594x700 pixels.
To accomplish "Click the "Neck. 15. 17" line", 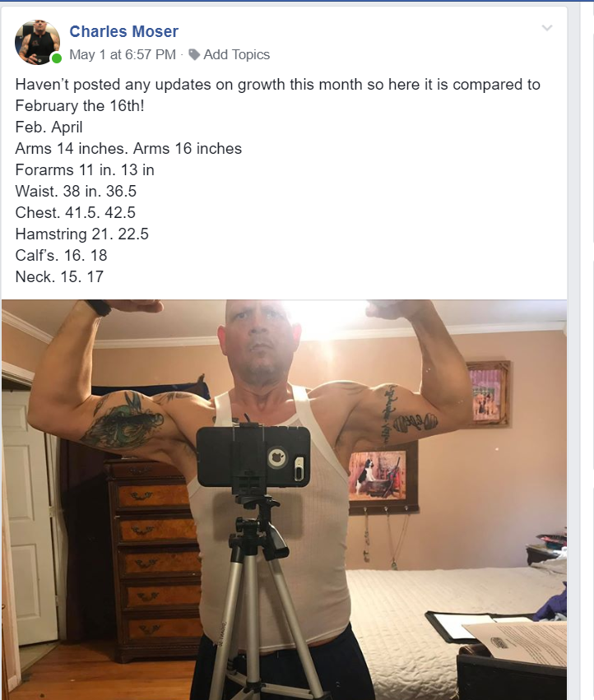I will (x=59, y=277).
